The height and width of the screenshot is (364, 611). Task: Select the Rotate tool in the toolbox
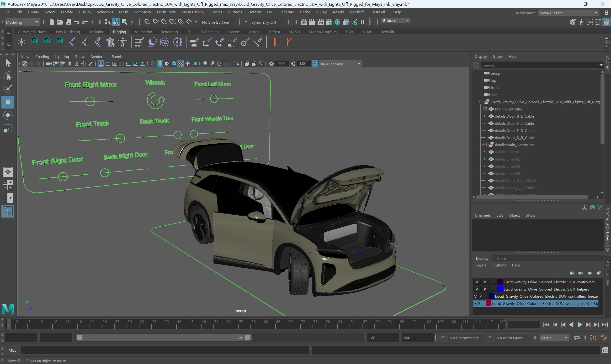tap(8, 115)
